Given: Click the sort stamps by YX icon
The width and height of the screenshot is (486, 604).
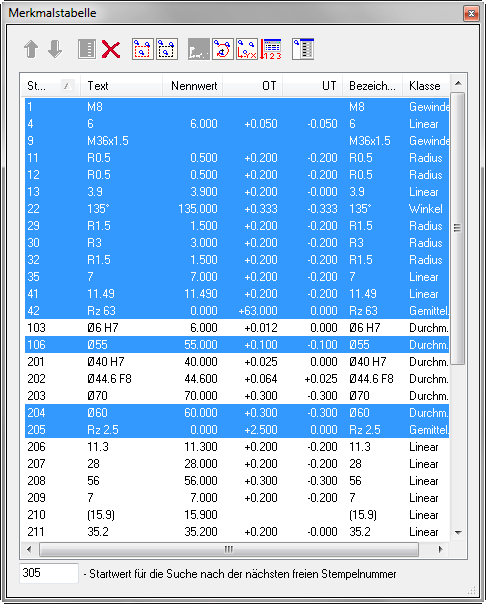Looking at the screenshot, I should click(247, 49).
